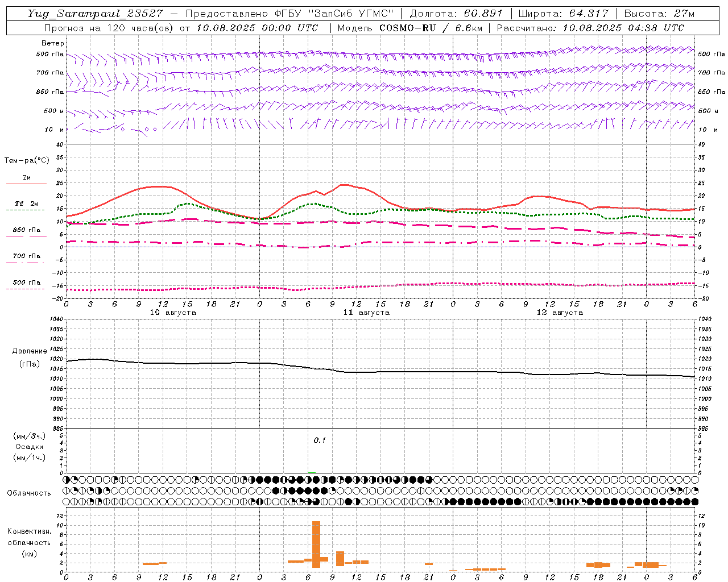728x582 pixels.
Task: Click the Тем-ра(°C) axis title
Action: click(x=27, y=161)
